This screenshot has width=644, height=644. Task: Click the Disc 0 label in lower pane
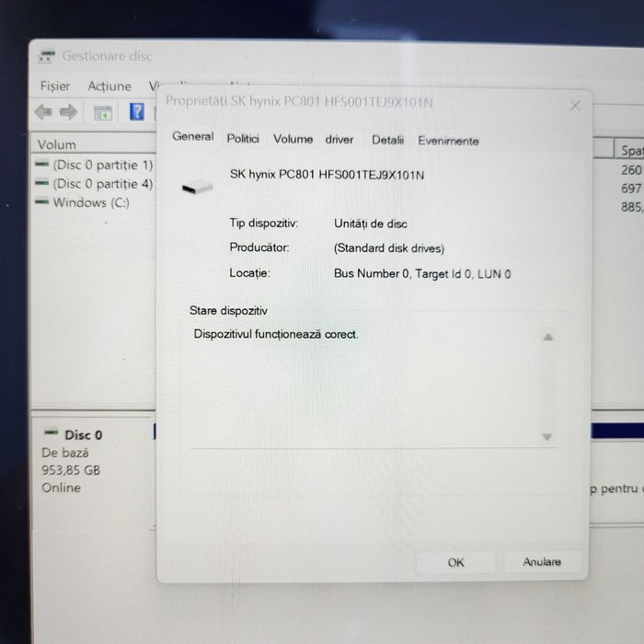coord(84,435)
